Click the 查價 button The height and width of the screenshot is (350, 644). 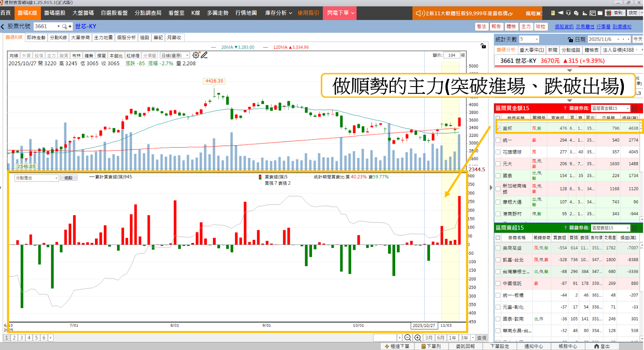pyautogui.click(x=481, y=338)
